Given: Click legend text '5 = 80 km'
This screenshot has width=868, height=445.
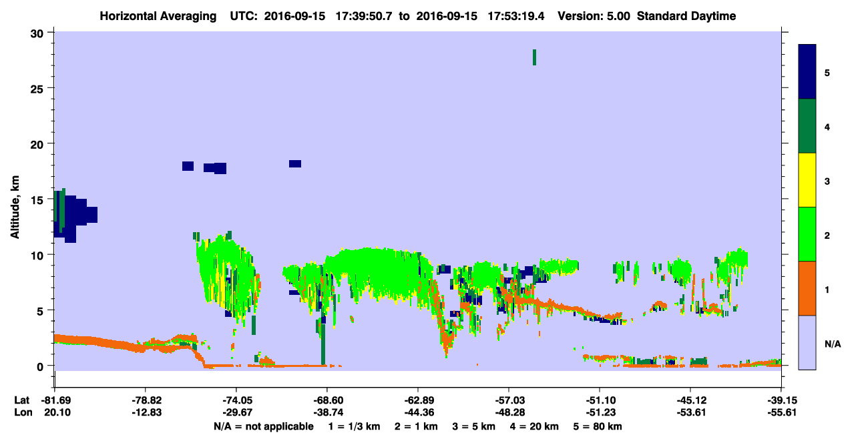Looking at the screenshot, I should point(598,426).
